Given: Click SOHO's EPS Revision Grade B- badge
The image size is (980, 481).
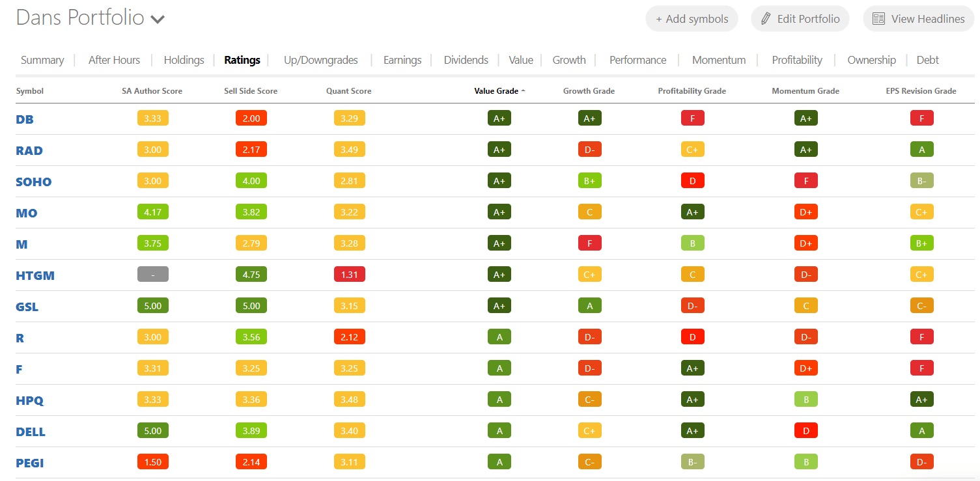Looking at the screenshot, I should point(922,181).
